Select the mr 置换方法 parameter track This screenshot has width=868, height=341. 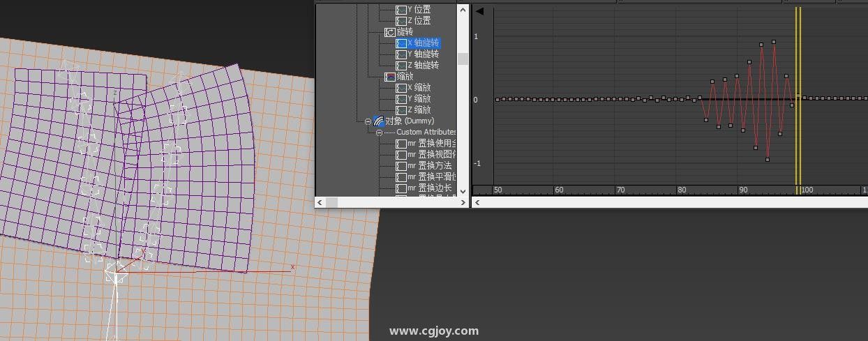(x=429, y=166)
